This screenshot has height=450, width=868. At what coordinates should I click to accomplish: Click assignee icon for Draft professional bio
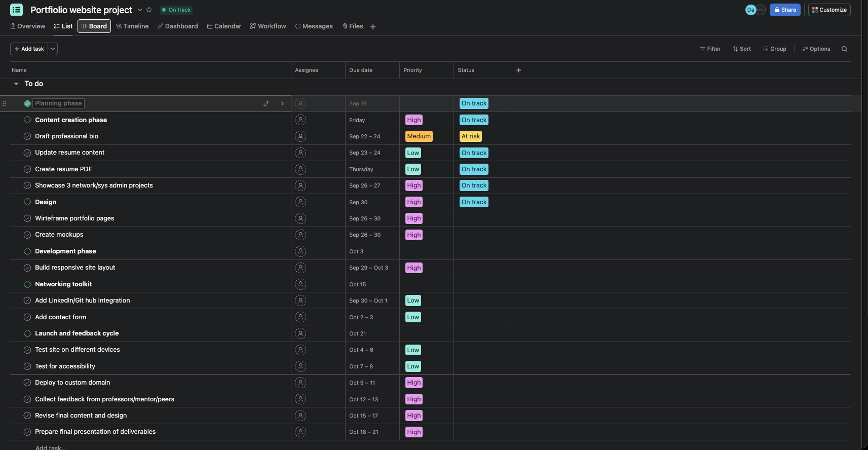point(300,136)
